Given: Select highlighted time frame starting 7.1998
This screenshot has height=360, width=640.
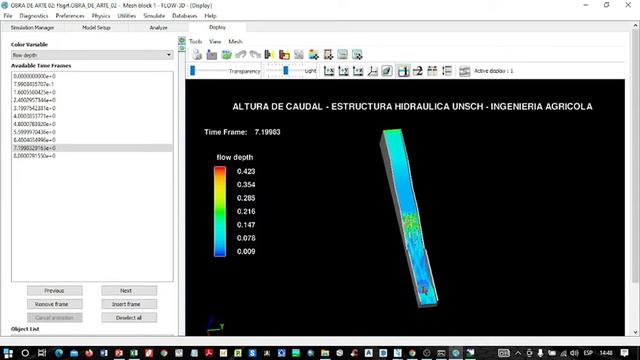Looking at the screenshot, I should click(x=92, y=148).
